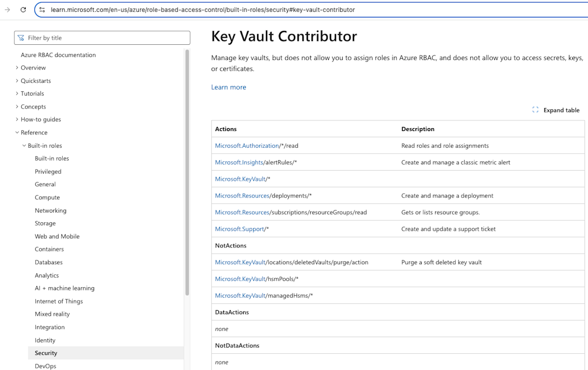Click 'none' under NotDataActions

click(222, 363)
